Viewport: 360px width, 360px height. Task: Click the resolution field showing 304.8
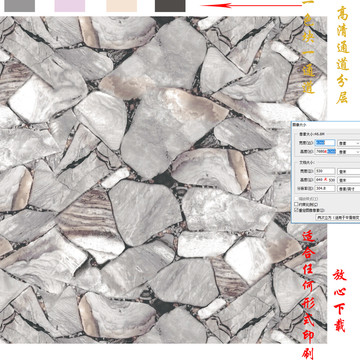click(x=325, y=188)
